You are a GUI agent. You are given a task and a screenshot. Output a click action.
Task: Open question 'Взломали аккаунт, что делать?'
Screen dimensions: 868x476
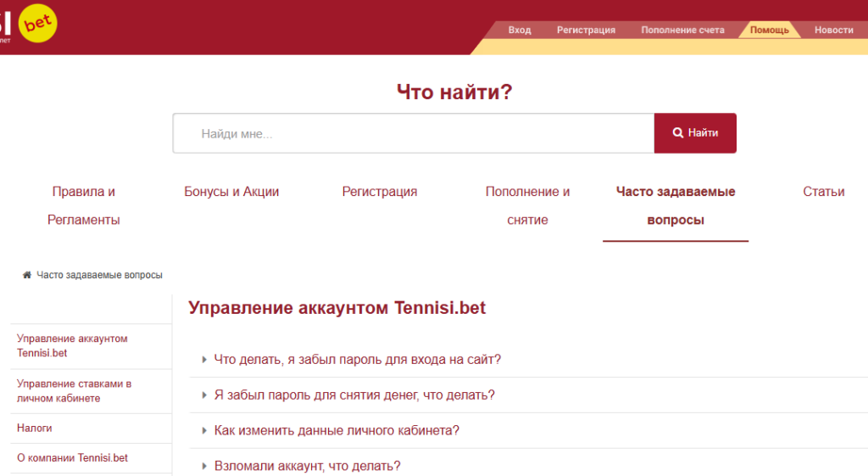pos(307,466)
